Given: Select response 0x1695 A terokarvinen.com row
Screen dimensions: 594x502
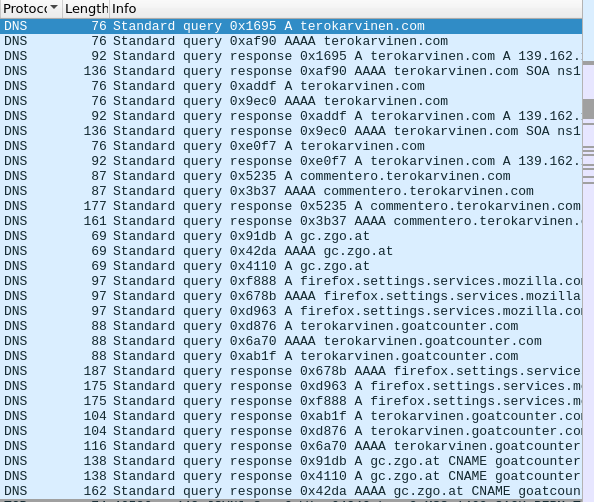Looking at the screenshot, I should [x=291, y=56].
